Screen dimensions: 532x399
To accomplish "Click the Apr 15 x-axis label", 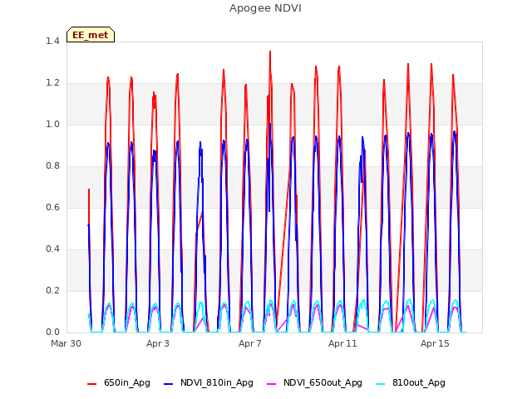I will coord(435,343).
